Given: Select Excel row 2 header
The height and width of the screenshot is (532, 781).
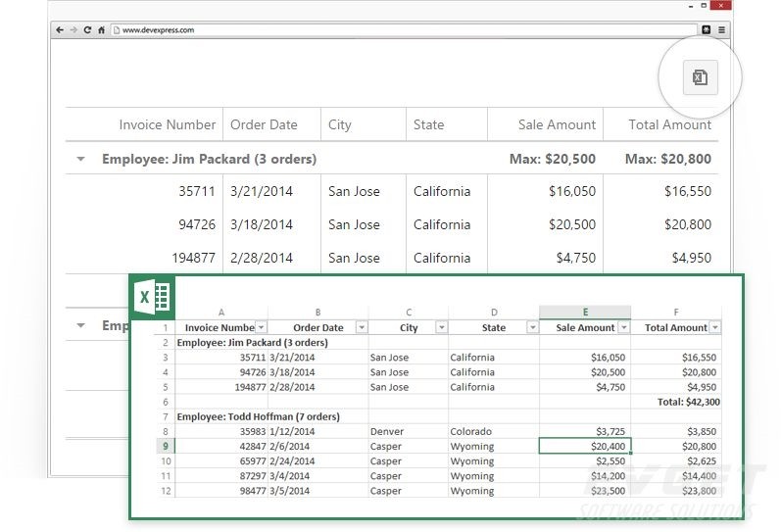Looking at the screenshot, I should click(166, 343).
